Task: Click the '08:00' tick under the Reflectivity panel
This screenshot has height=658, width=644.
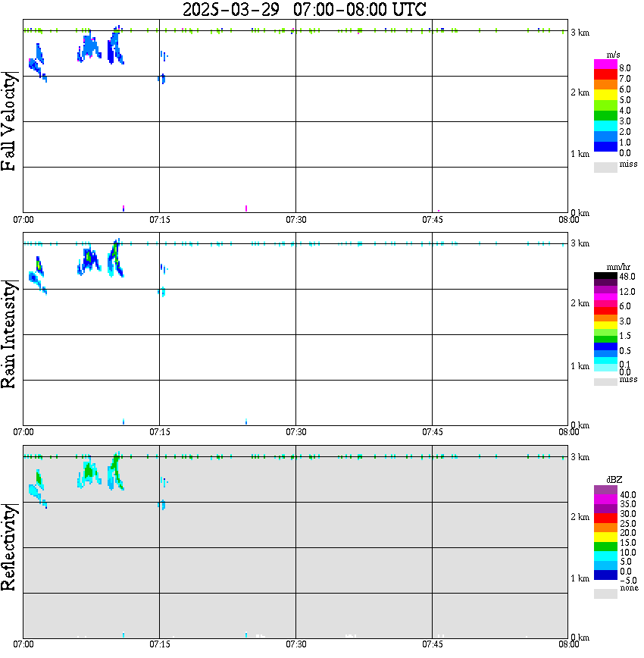Action: pyautogui.click(x=568, y=644)
